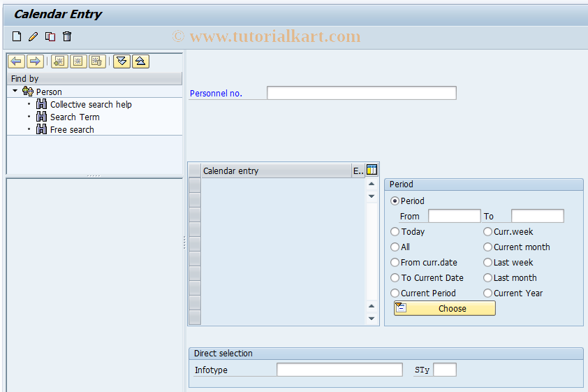Click the remove from favorites icon

97,61
